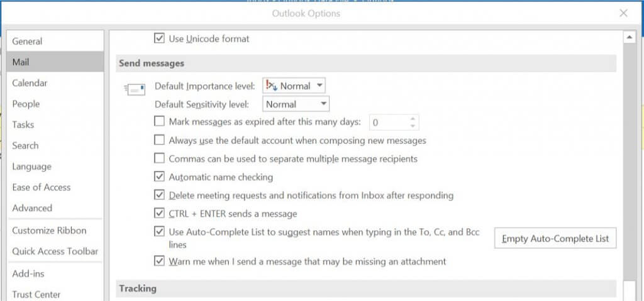Uncheck Delete meeting requests after responding
This screenshot has width=644, height=301.
[x=159, y=195]
